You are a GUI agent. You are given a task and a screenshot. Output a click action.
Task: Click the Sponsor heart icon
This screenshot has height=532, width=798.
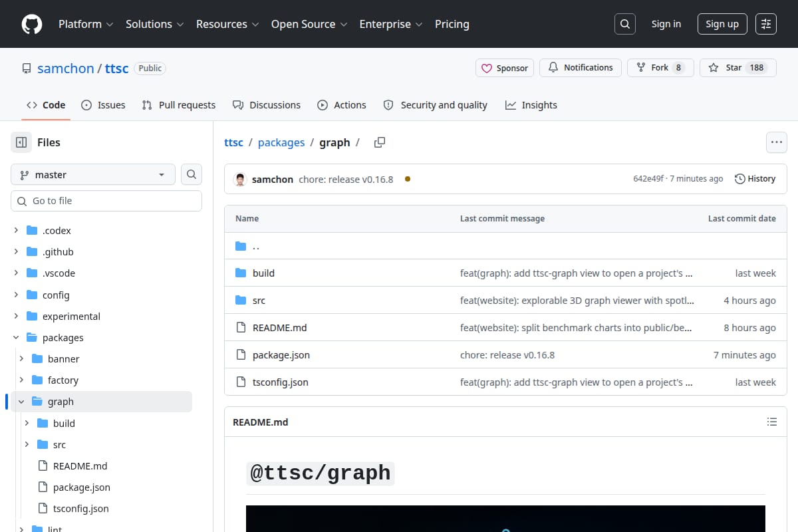(487, 68)
